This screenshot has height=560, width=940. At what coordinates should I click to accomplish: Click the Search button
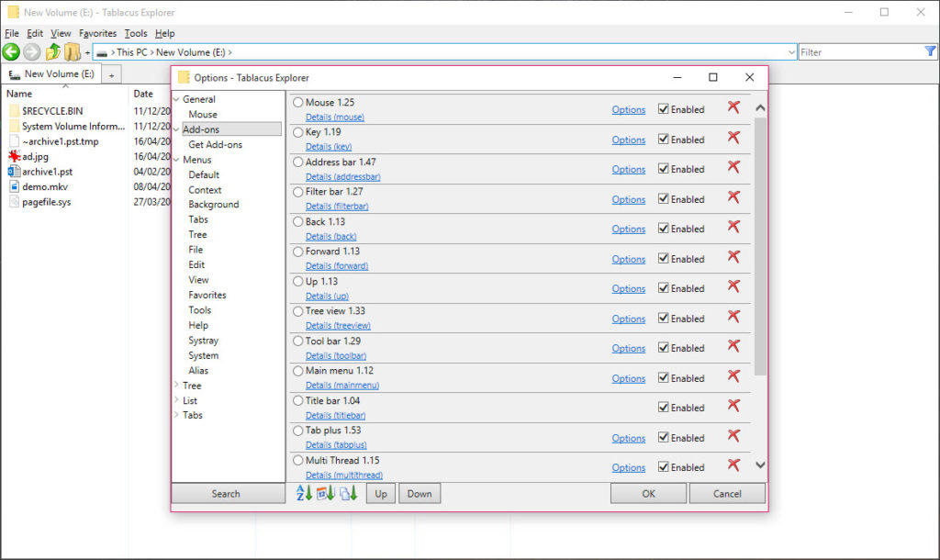229,494
